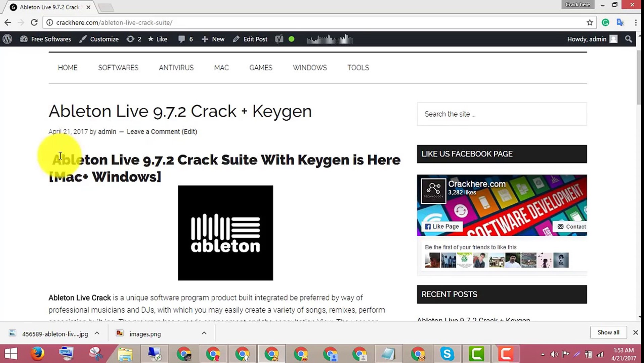Click the admin author link
The width and height of the screenshot is (644, 363).
[x=107, y=131]
